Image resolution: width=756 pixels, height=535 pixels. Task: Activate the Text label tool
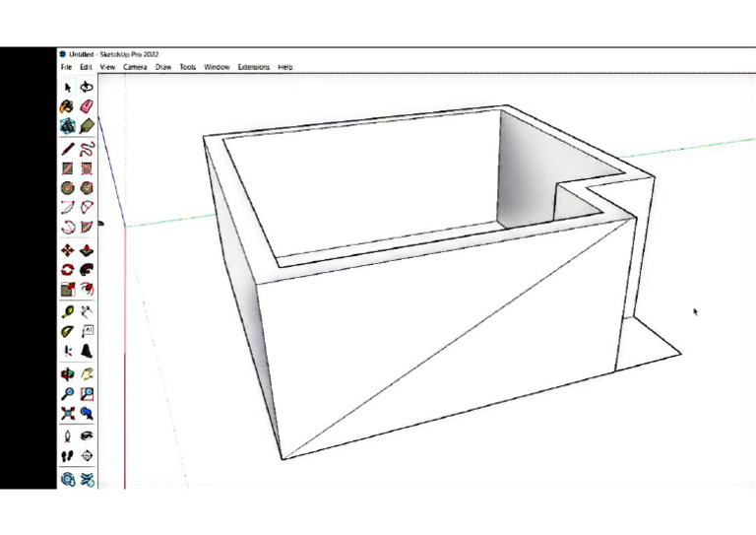click(x=87, y=331)
